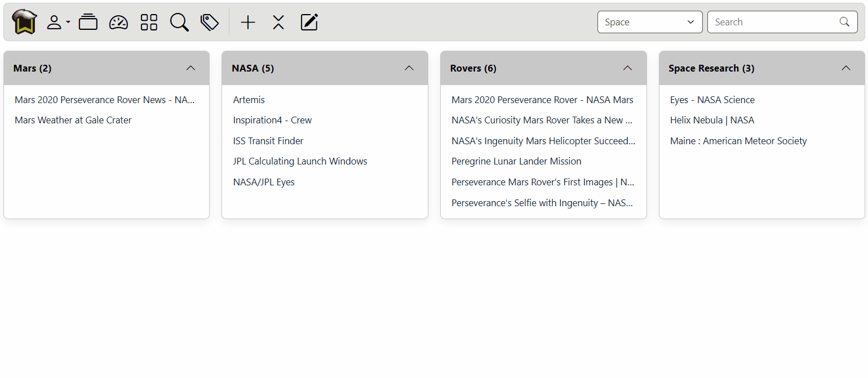Switch to grid view icon
Image resolution: width=868 pixels, height=378 pixels.
[x=149, y=23]
